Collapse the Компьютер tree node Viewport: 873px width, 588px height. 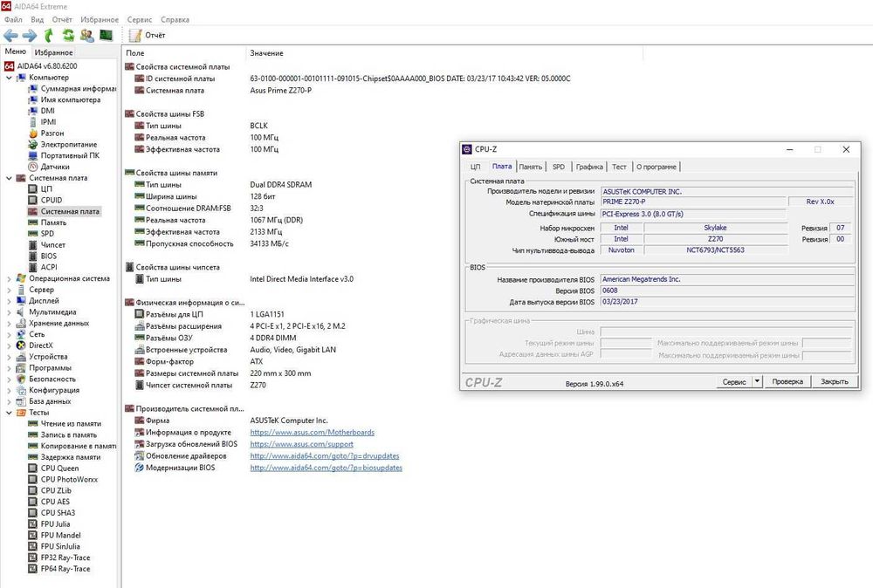tap(9, 78)
